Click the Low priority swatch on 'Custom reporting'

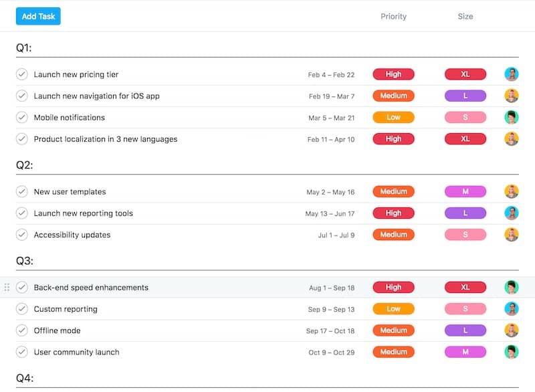point(393,309)
